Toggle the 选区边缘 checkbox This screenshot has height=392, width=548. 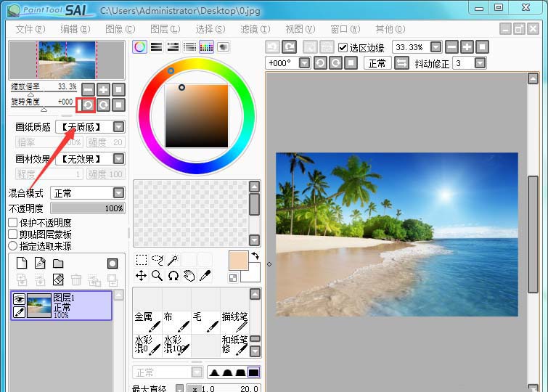[x=343, y=47]
